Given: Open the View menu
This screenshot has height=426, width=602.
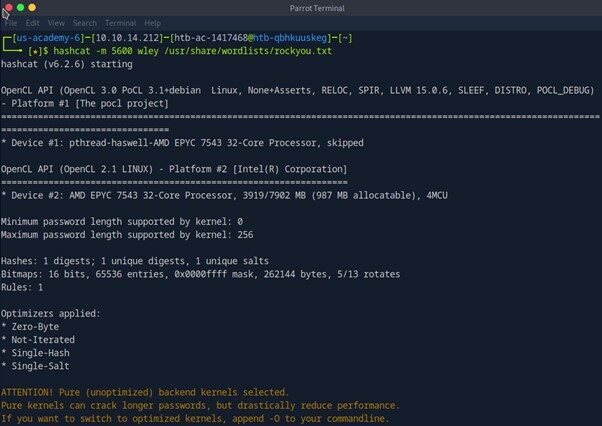Looking at the screenshot, I should point(58,22).
